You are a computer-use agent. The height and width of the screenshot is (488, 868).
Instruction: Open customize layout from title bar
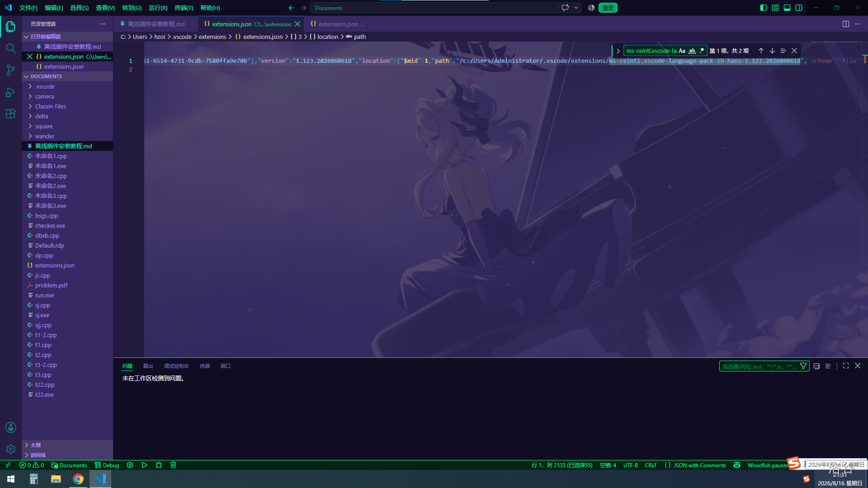(775, 8)
